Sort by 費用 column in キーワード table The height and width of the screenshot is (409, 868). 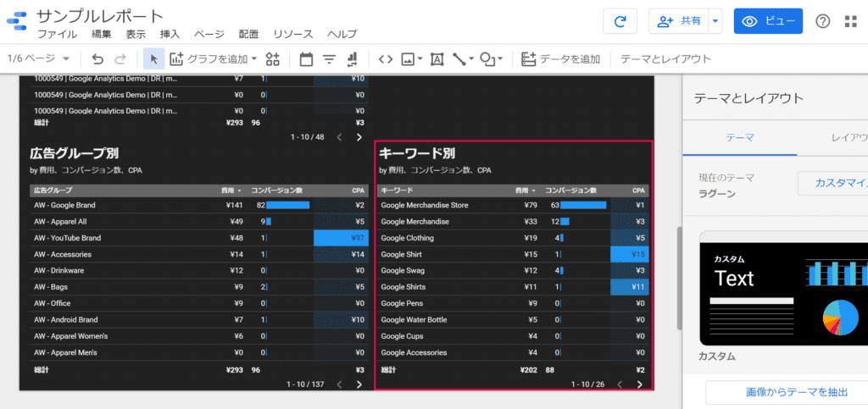[x=526, y=191]
